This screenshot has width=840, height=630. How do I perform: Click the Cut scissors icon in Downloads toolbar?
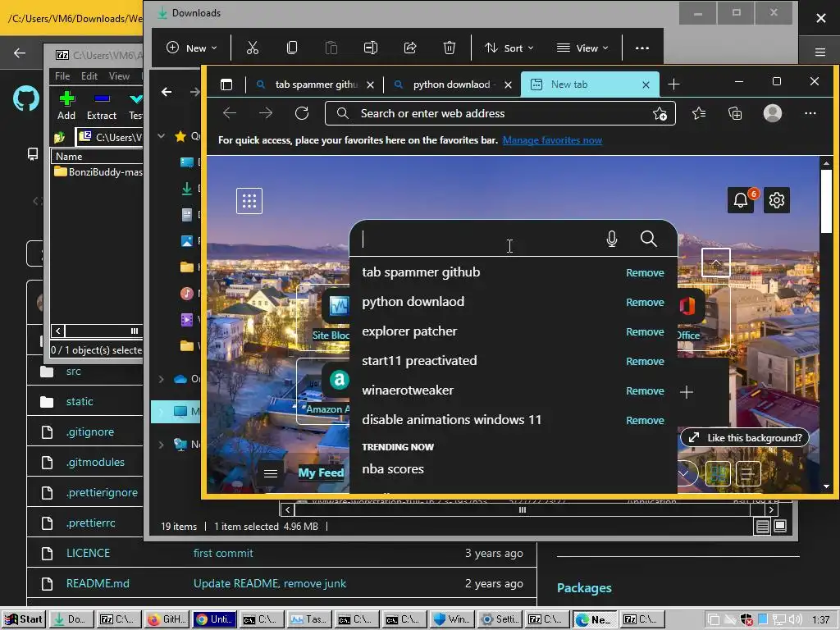[x=253, y=48]
